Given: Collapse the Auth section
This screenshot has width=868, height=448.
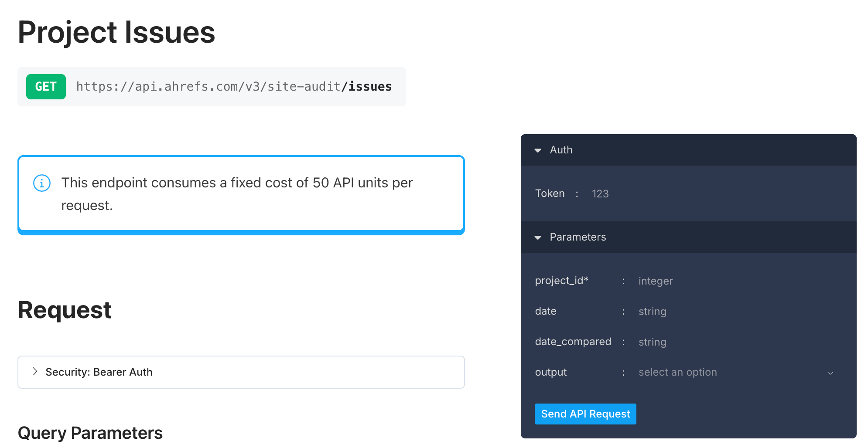Looking at the screenshot, I should point(537,150).
